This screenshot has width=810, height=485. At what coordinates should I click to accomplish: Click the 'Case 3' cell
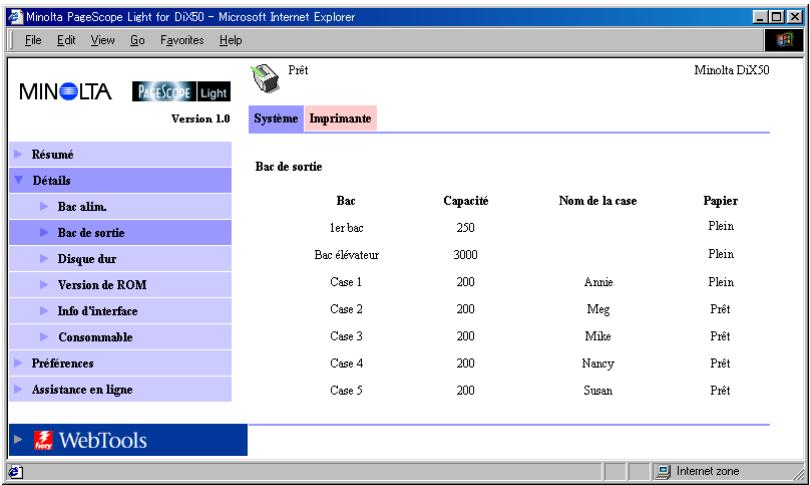[346, 336]
